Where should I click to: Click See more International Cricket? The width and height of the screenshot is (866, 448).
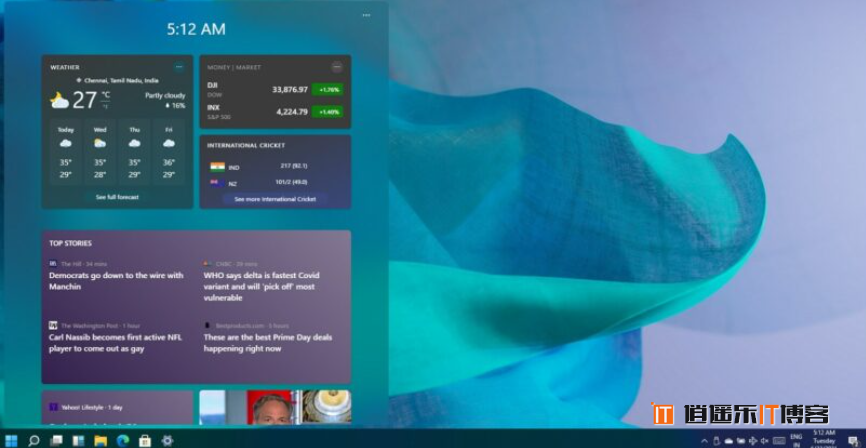(275, 199)
